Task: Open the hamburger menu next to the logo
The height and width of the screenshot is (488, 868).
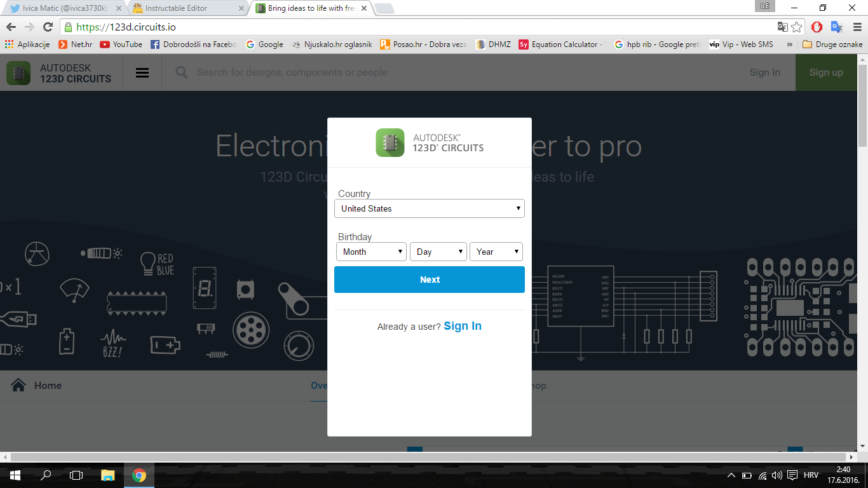Action: [x=142, y=72]
